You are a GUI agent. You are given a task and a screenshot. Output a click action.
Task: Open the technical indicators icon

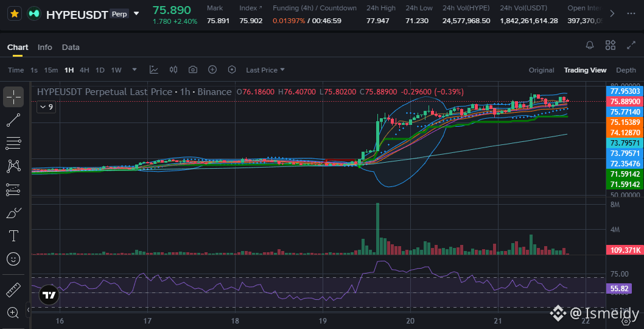154,70
